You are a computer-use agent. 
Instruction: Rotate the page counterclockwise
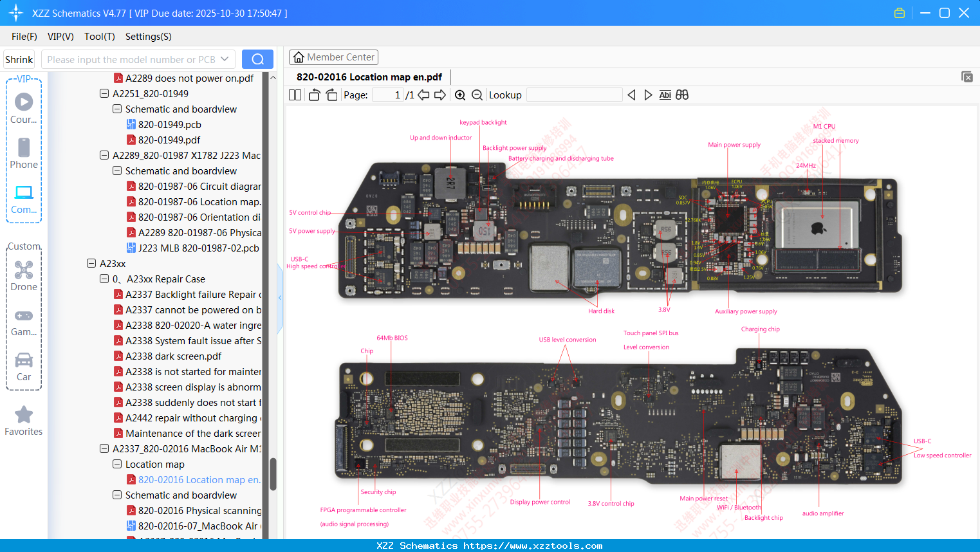[314, 95]
